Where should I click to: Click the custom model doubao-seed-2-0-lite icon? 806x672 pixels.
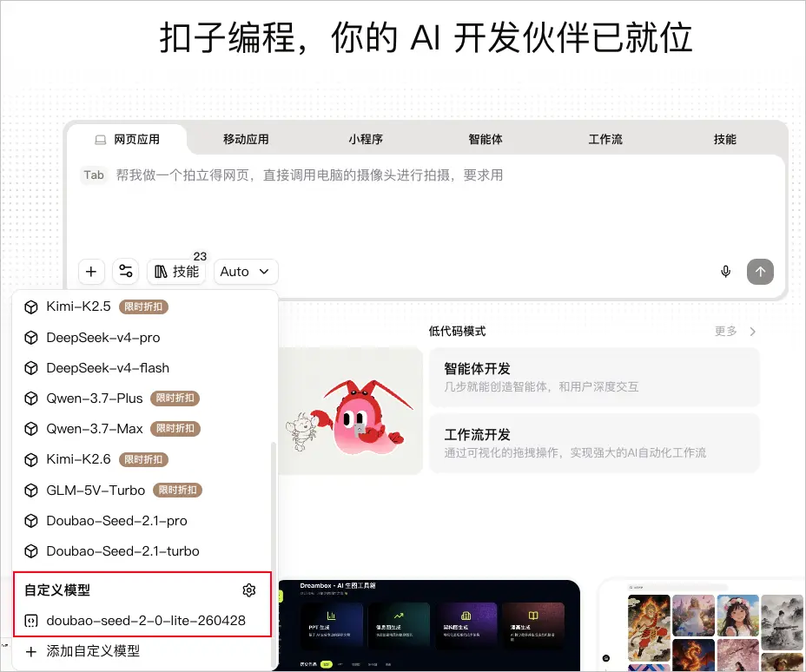pos(31,621)
